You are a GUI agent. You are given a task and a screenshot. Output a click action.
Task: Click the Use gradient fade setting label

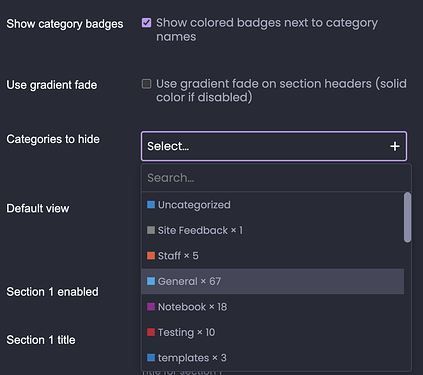pos(52,85)
